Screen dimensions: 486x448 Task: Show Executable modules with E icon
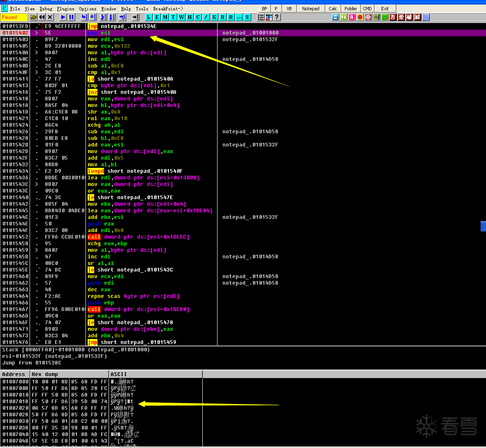click(157, 17)
